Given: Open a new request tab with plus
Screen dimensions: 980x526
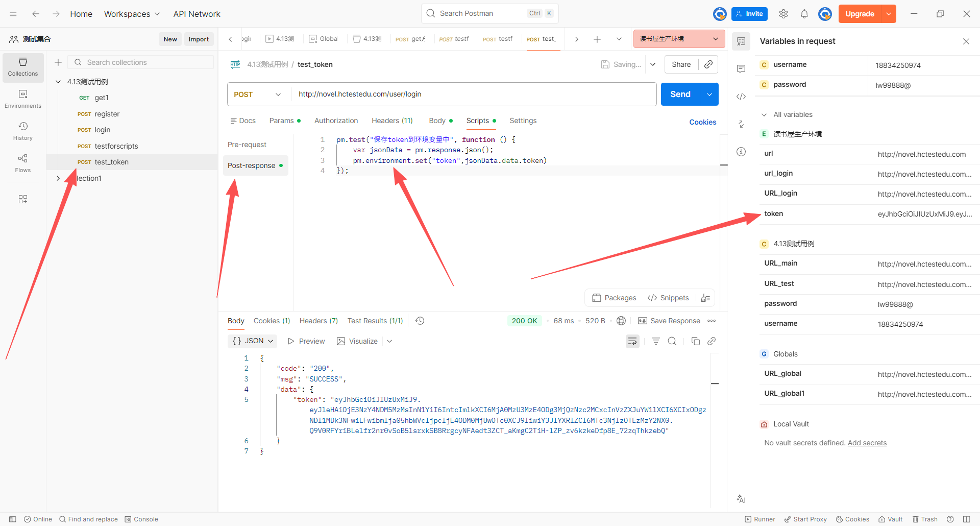Looking at the screenshot, I should coord(597,39).
